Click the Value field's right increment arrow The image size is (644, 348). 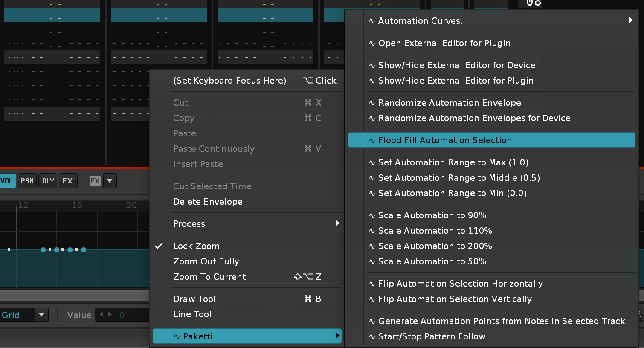(x=110, y=315)
